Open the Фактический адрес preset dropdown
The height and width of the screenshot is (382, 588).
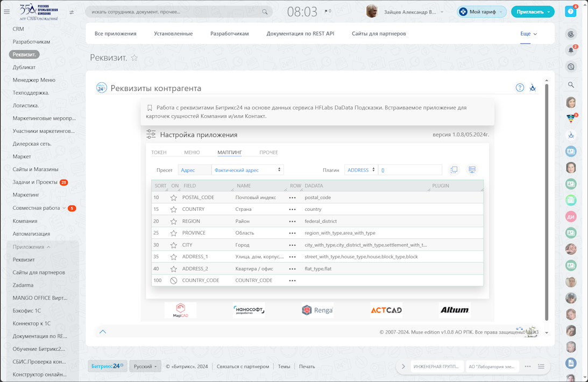tap(247, 170)
